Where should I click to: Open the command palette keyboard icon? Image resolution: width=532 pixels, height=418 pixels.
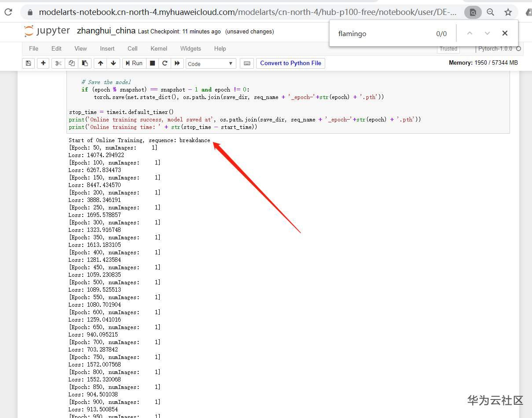click(x=247, y=63)
